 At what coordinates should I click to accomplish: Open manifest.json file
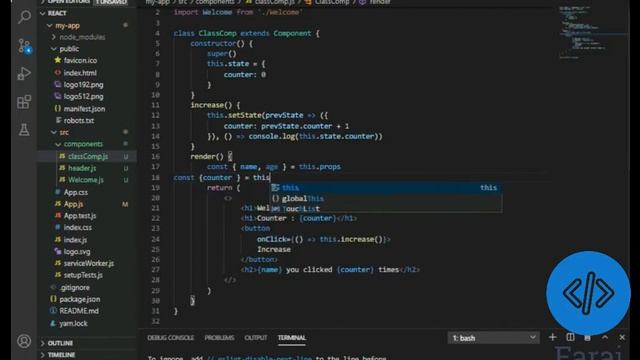[x=84, y=109]
